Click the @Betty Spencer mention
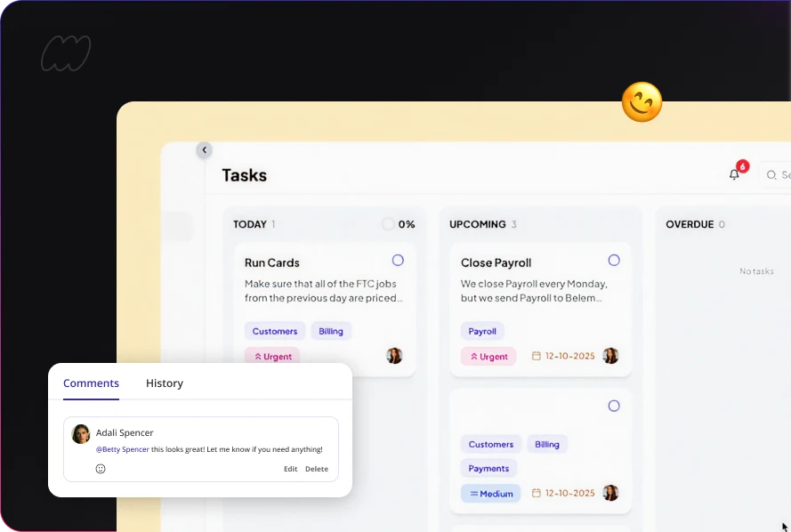This screenshot has width=791, height=532. coord(123,449)
